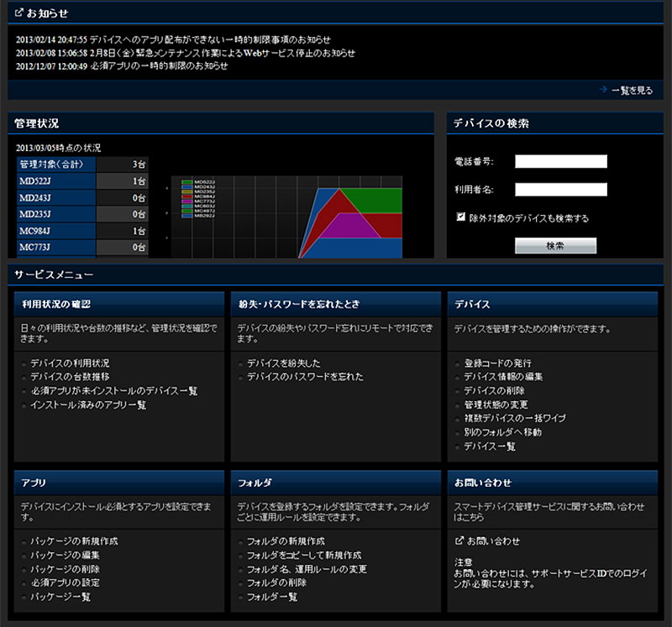Select デバイスを紛失した link

[x=283, y=363]
